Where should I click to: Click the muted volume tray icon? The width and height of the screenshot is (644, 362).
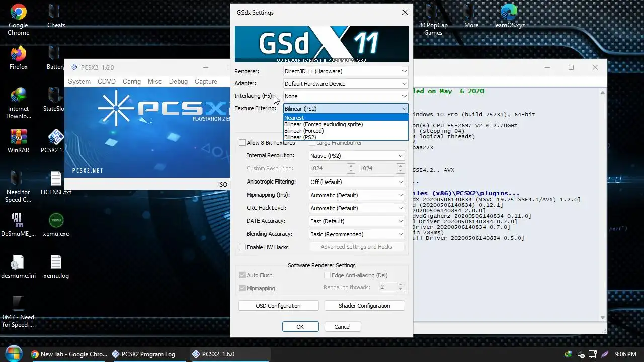581,354
